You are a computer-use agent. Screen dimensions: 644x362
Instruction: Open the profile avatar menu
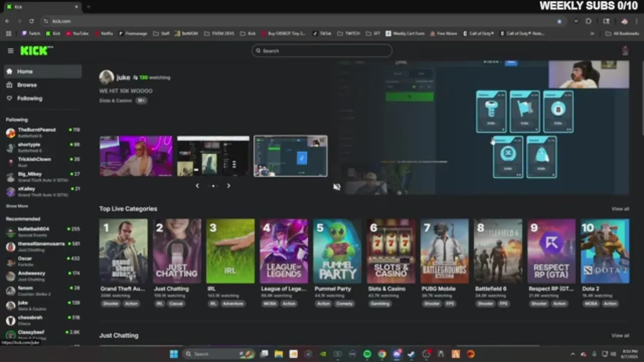[625, 51]
